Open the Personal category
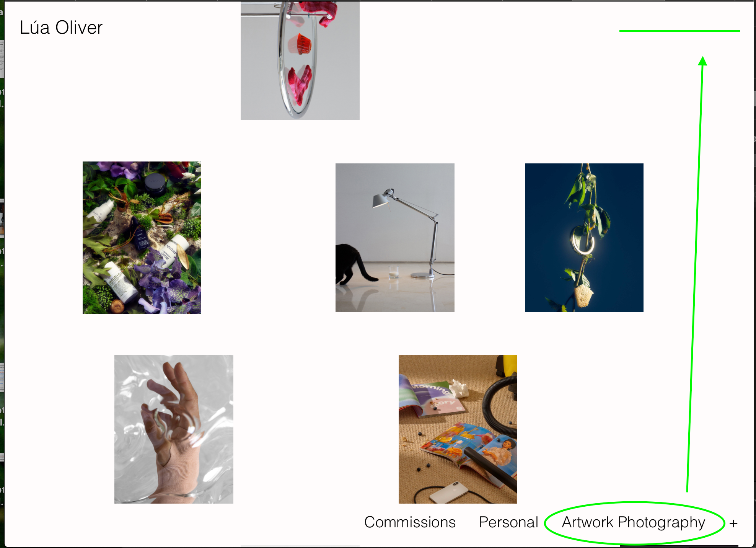The width and height of the screenshot is (756, 548). click(508, 522)
